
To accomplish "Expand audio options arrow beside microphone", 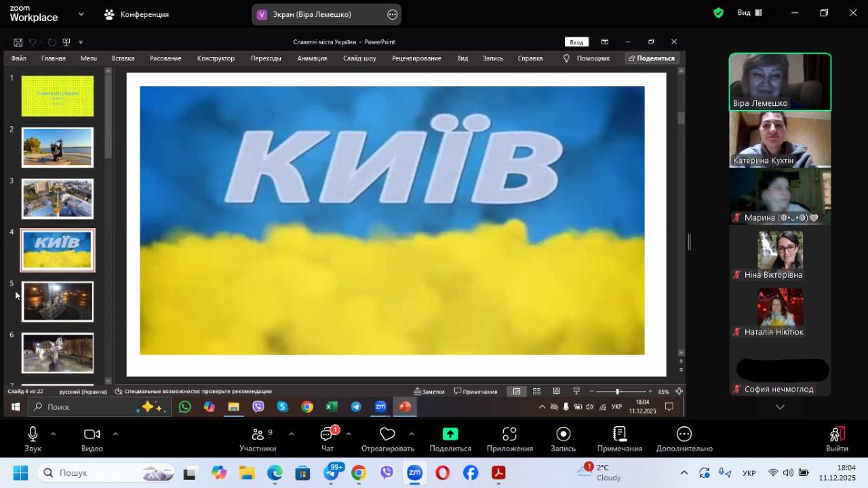I will tap(54, 434).
